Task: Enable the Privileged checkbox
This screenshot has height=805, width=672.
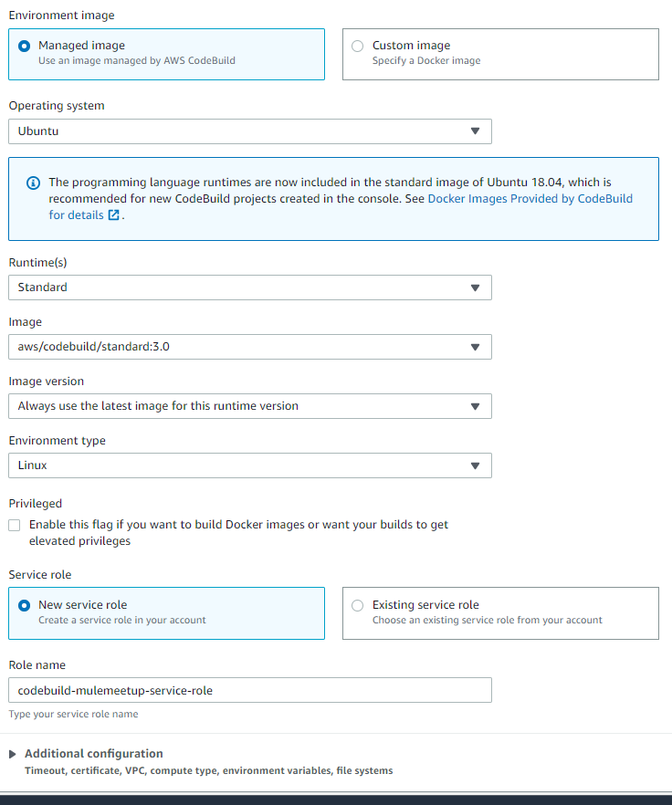Action: [x=15, y=526]
